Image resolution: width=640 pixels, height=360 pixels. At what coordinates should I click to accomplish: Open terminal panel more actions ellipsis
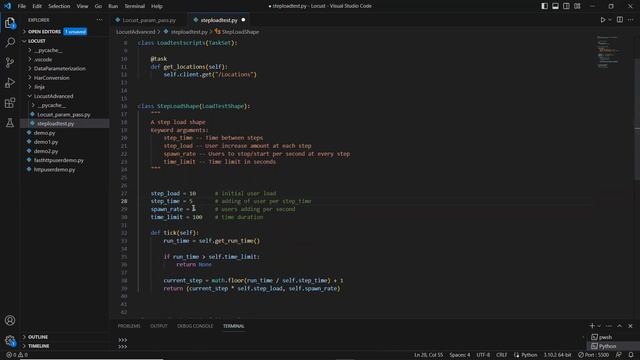click(x=609, y=326)
